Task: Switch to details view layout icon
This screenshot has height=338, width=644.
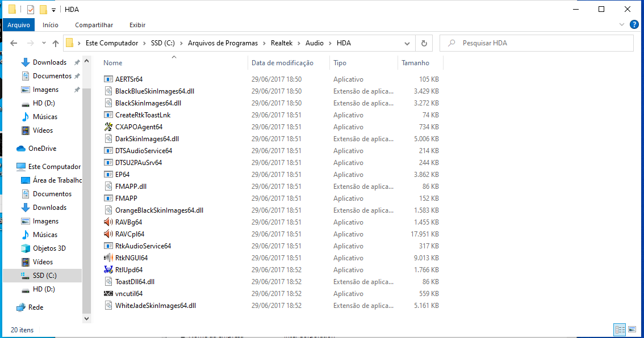Action: click(x=620, y=329)
